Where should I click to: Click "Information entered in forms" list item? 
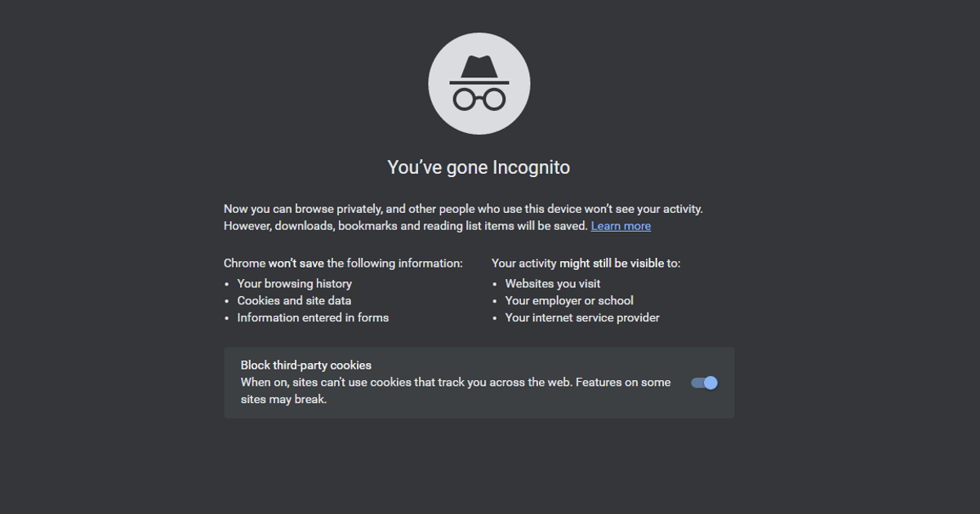pyautogui.click(x=313, y=318)
